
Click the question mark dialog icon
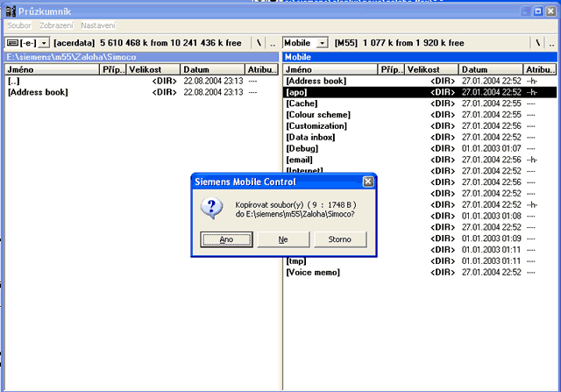click(211, 209)
